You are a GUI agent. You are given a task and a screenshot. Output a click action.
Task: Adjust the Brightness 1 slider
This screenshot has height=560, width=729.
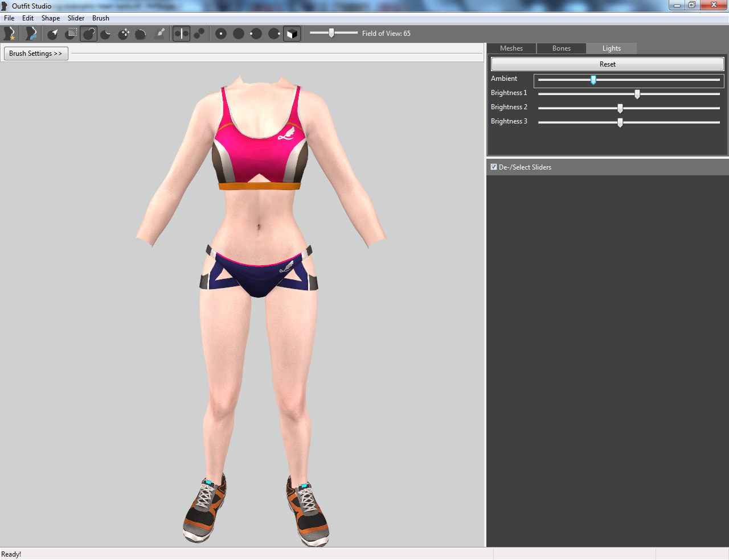(x=629, y=94)
